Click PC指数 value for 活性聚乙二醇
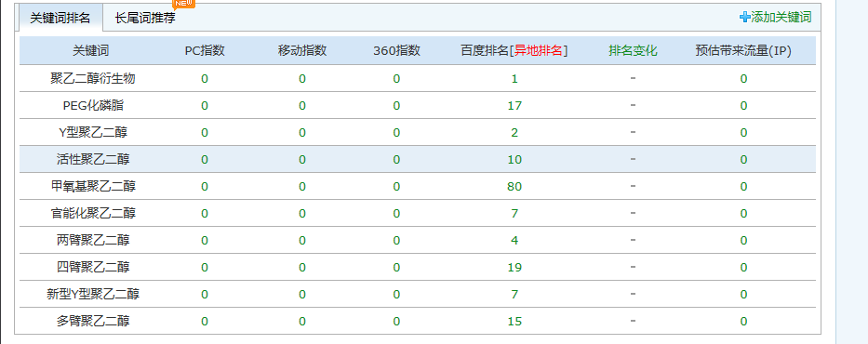868x344 pixels. coord(205,160)
